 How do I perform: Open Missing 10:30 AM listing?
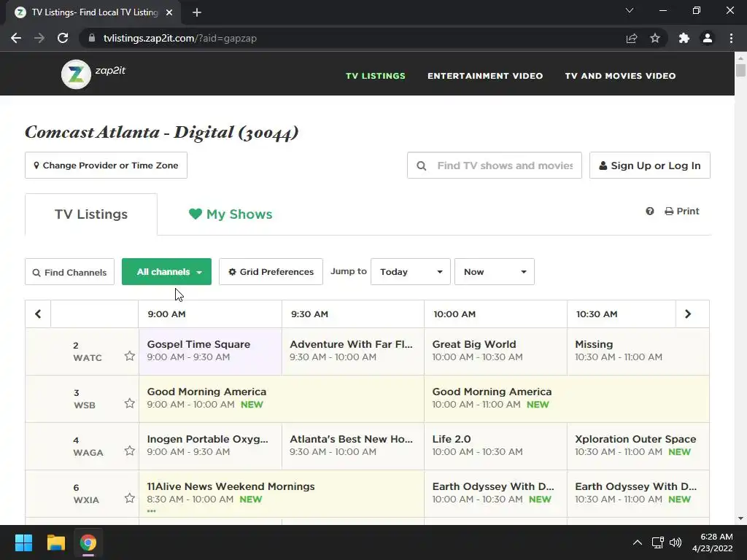(x=638, y=351)
